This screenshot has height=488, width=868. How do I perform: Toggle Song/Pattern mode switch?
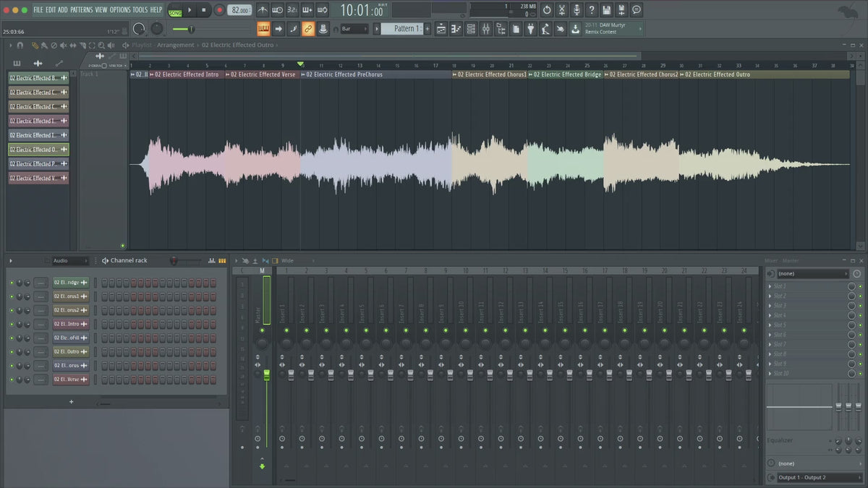click(x=175, y=11)
